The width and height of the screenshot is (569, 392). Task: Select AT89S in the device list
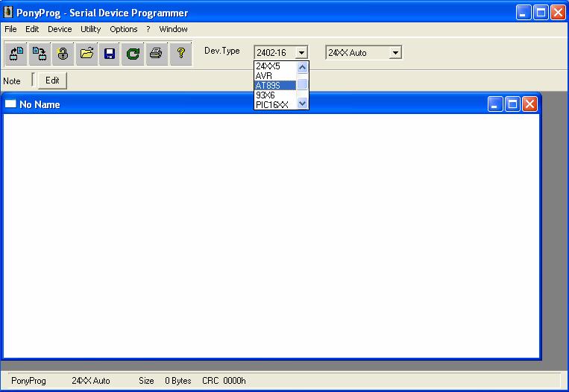tap(275, 85)
